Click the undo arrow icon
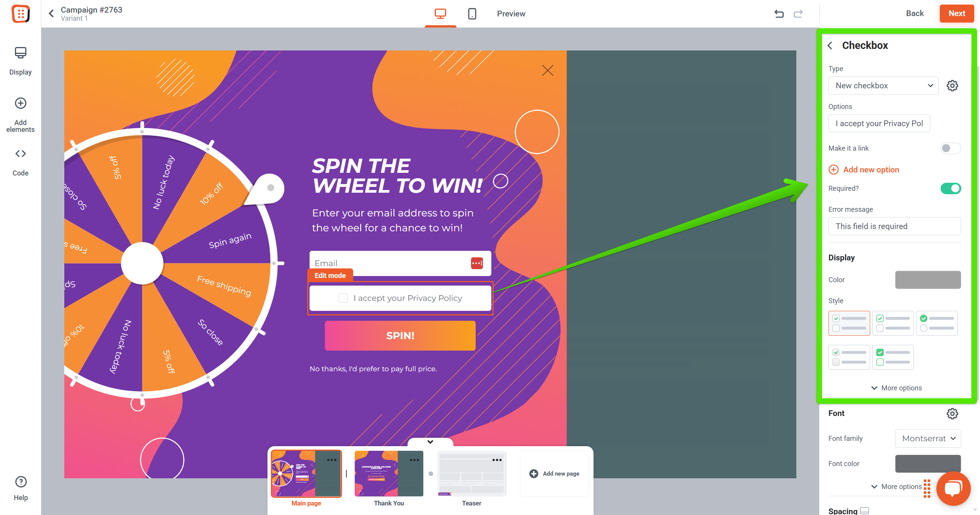 779,14
